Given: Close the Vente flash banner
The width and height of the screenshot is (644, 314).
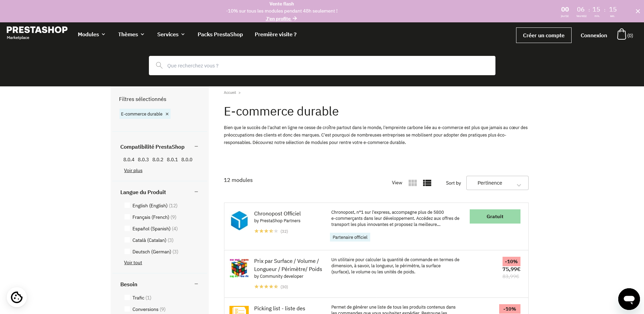Looking at the screenshot, I should pos(638,11).
